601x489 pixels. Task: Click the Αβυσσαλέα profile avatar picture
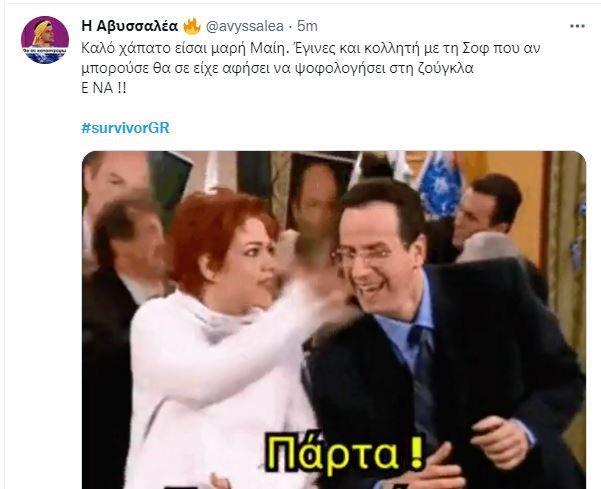45,40
